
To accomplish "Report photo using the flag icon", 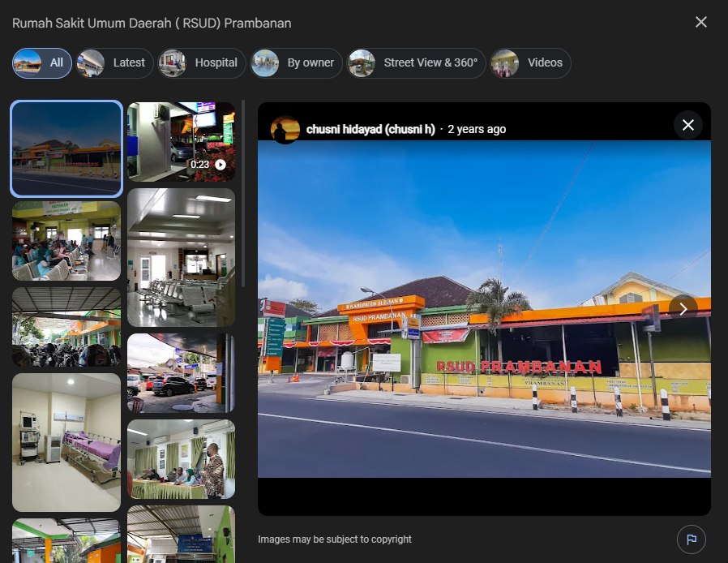I will tap(691, 539).
